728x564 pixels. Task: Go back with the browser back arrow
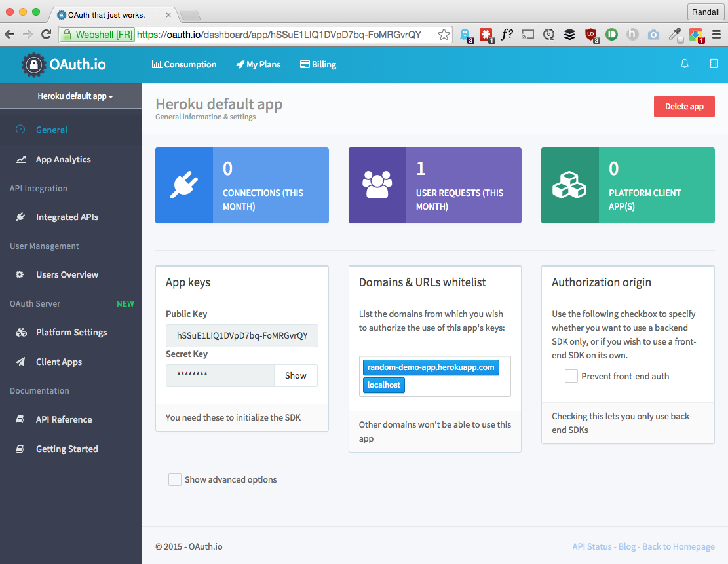coord(9,34)
